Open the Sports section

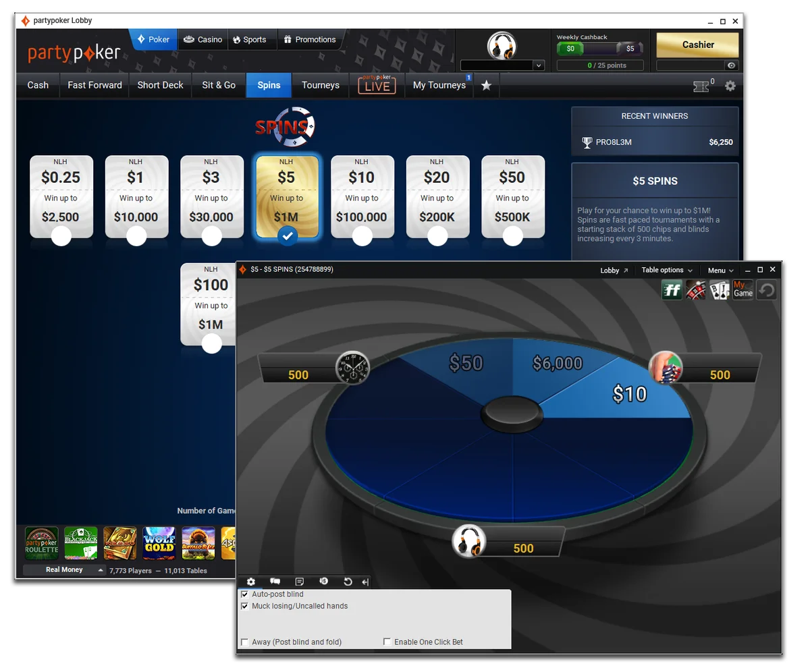249,40
